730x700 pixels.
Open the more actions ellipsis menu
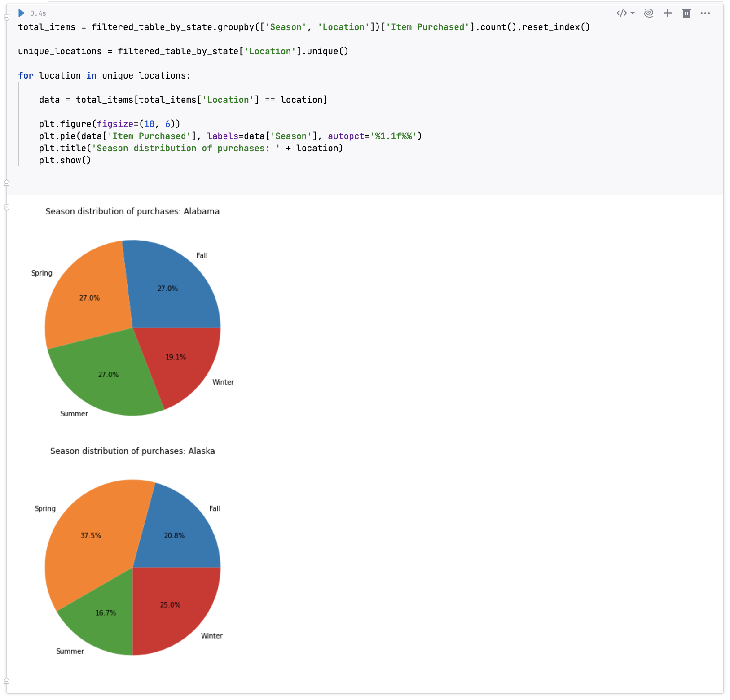(705, 13)
